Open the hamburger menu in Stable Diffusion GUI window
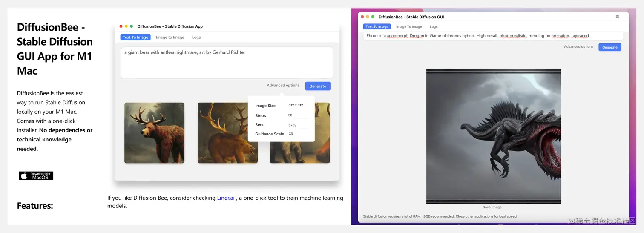 click(617, 17)
